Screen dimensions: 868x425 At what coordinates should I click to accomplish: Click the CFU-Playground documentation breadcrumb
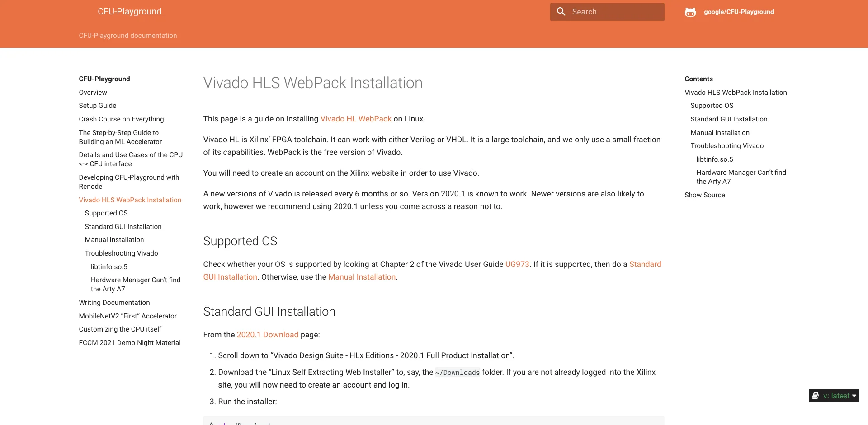coord(128,36)
